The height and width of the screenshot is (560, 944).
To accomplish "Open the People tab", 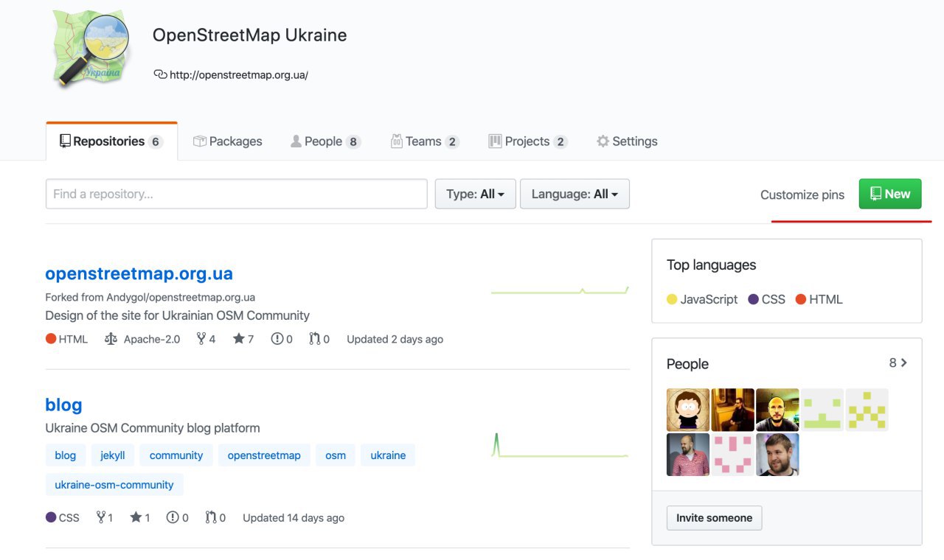I will click(x=325, y=141).
